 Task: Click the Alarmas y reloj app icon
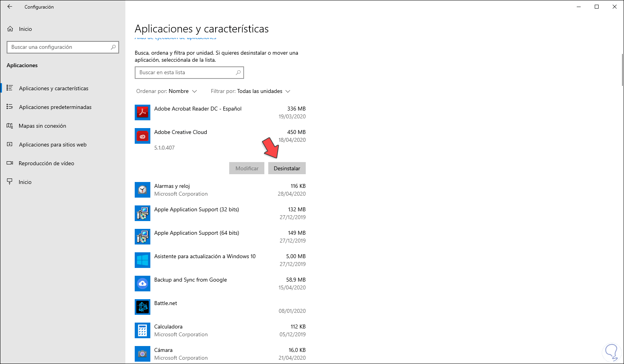[x=143, y=190]
